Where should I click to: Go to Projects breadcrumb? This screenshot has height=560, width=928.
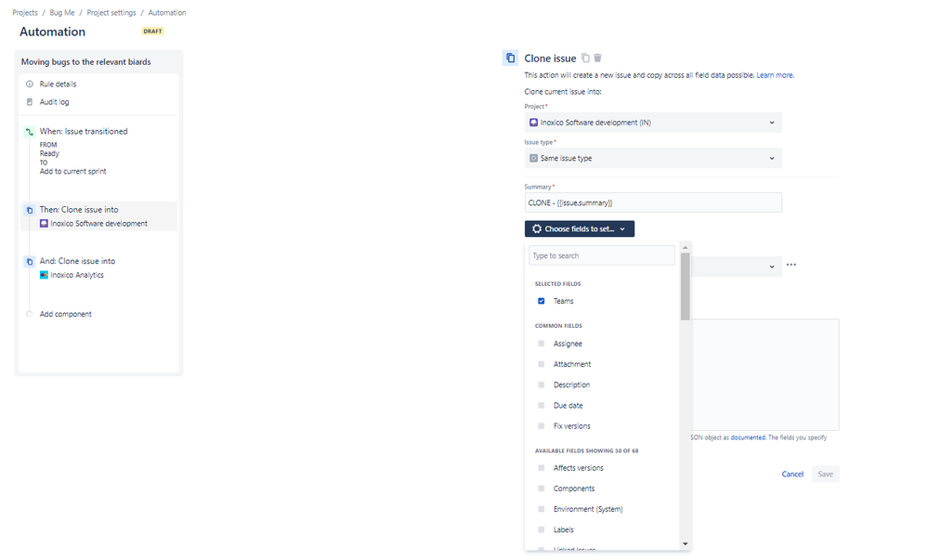[25, 12]
